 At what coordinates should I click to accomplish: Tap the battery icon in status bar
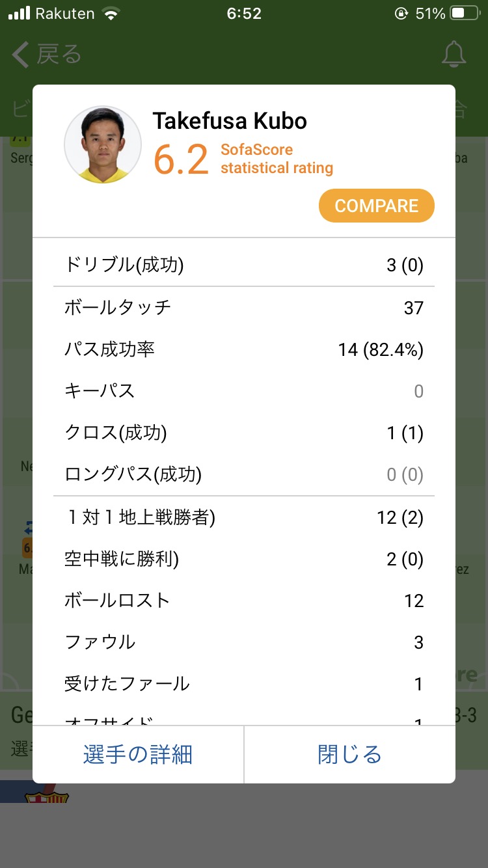pos(465,14)
